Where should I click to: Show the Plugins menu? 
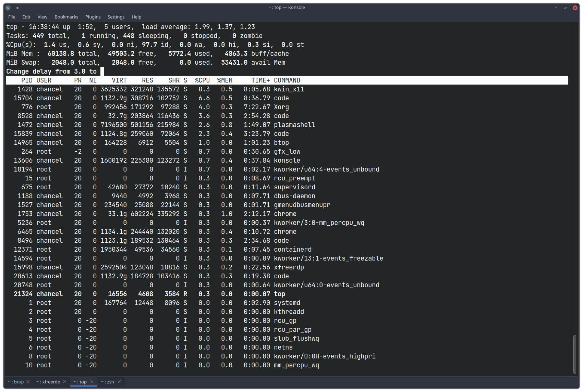pyautogui.click(x=93, y=17)
